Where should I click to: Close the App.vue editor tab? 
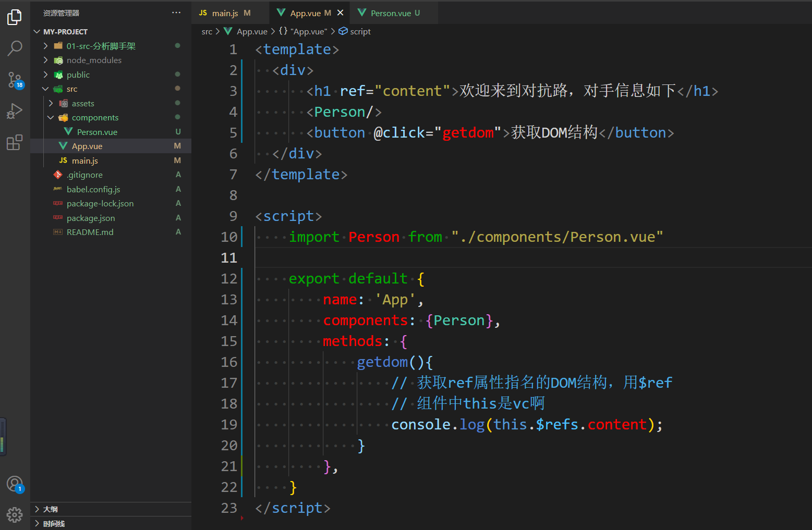[x=341, y=13]
